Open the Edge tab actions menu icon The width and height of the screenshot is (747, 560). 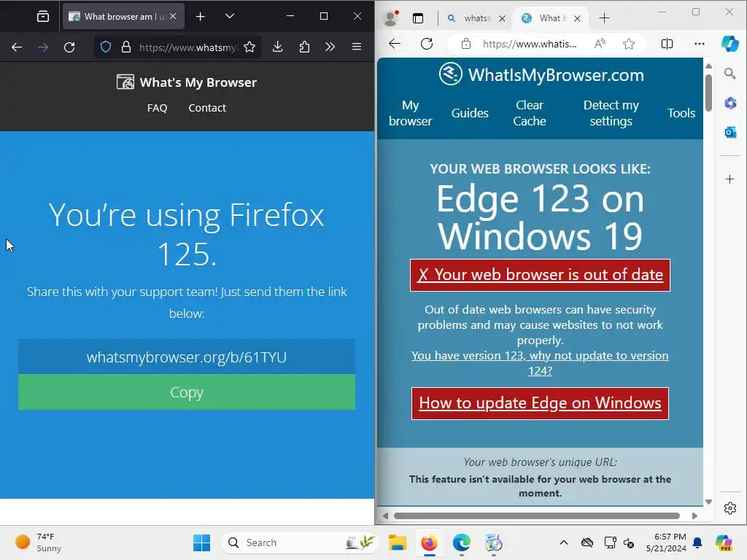(x=418, y=18)
